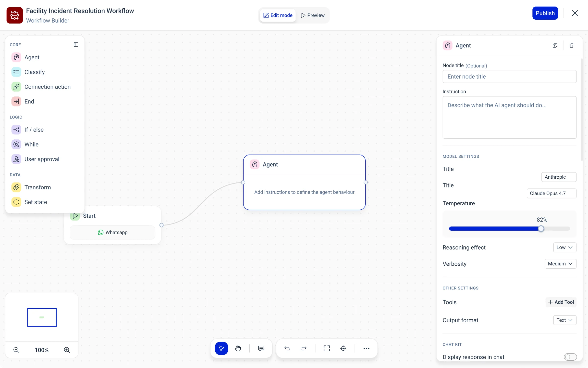Click the Temperature slider handle
This screenshot has height=368, width=588.
[541, 229]
